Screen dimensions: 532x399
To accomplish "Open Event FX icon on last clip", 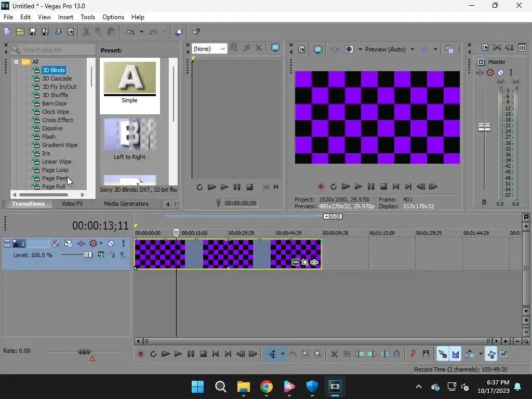I will [x=314, y=262].
